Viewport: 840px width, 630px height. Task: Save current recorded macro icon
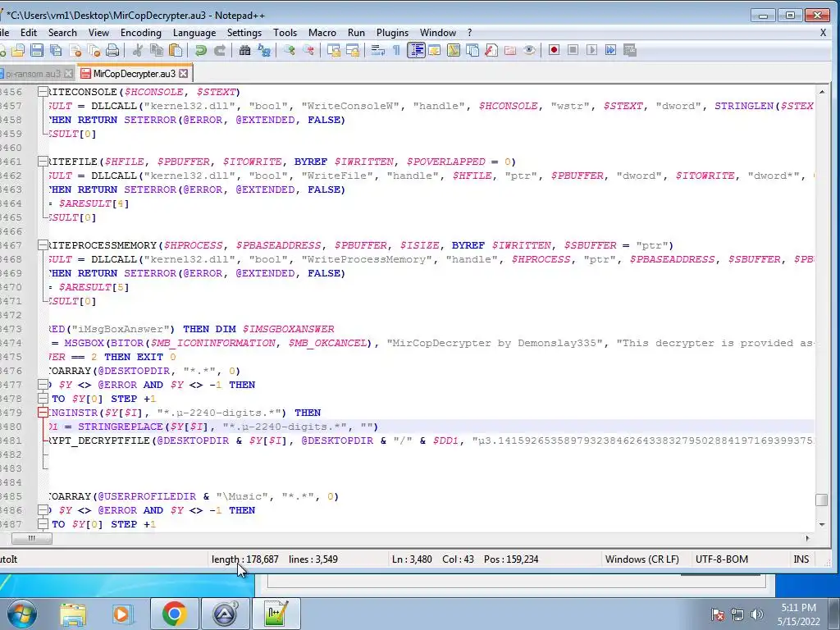coord(629,50)
